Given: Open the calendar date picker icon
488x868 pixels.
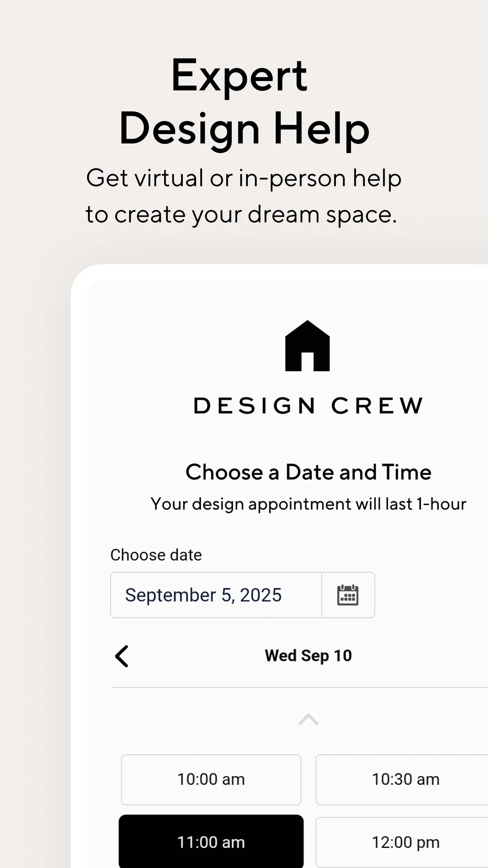Looking at the screenshot, I should pos(348,595).
